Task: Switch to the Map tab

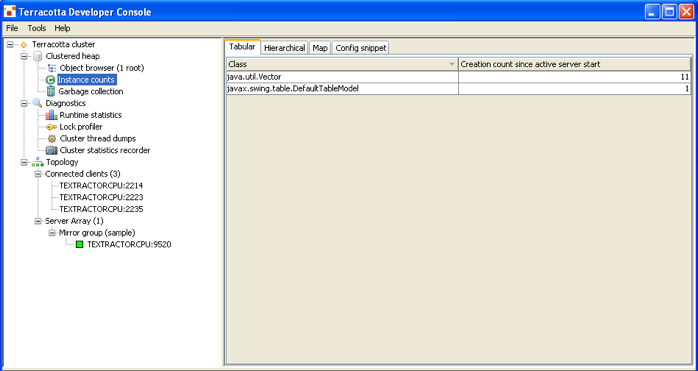Action: 320,48
